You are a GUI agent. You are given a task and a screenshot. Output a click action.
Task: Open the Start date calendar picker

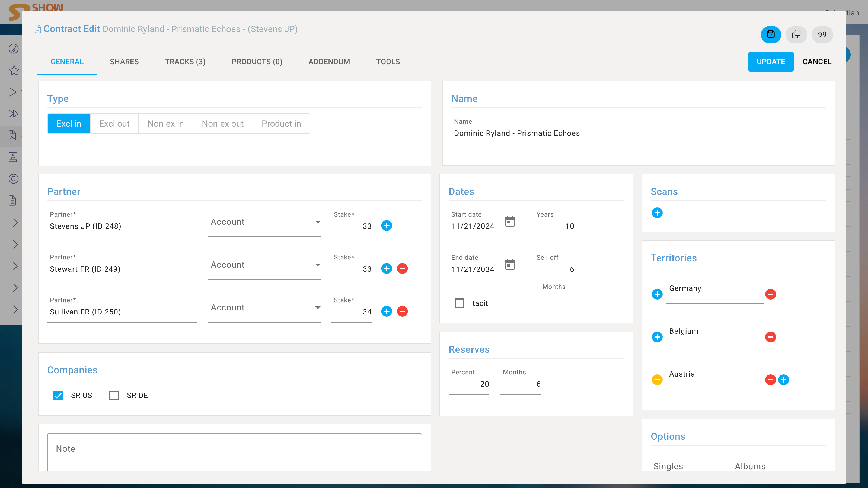(x=510, y=221)
